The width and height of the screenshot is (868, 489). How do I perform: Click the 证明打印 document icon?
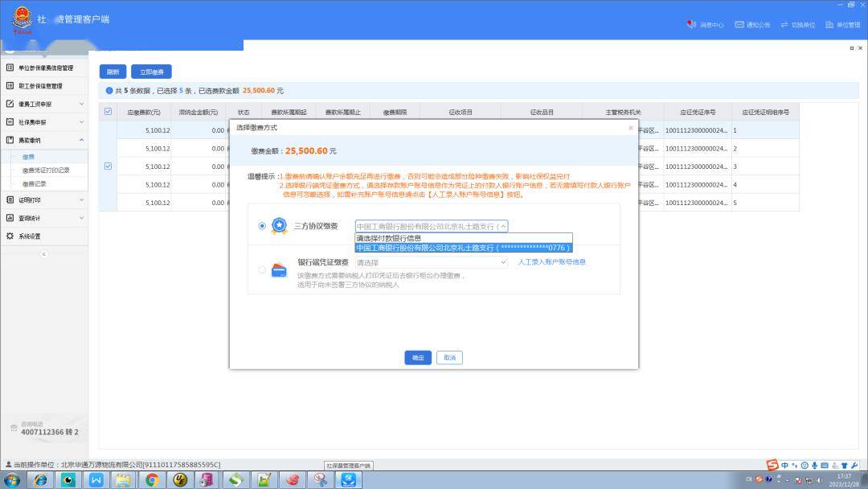pyautogui.click(x=10, y=200)
